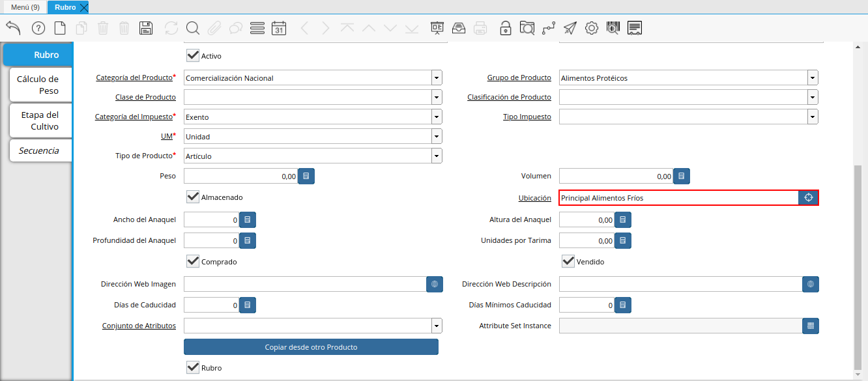Screen dimensions: 868x381
Task: Open record search with the magnifier icon
Action: pyautogui.click(x=193, y=28)
